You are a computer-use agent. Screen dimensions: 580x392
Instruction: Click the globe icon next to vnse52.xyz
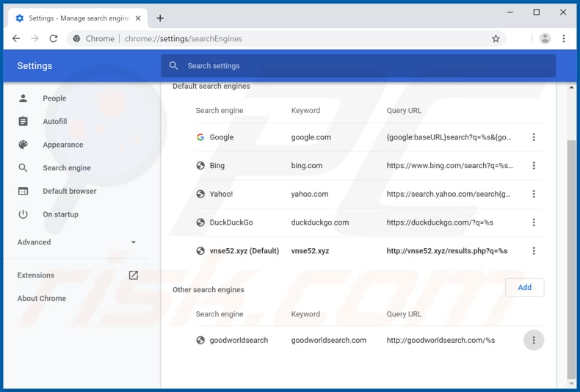(200, 251)
